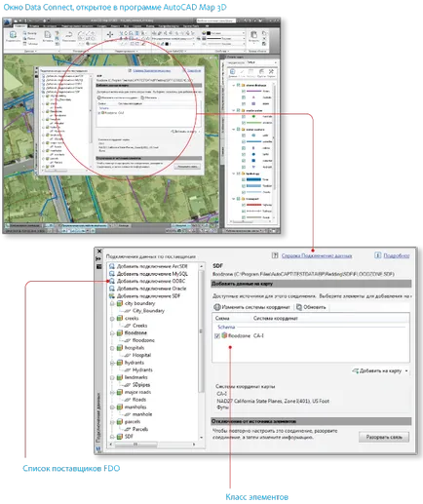
Task: Collapse the city boundary tree node
Action: pyautogui.click(x=112, y=303)
